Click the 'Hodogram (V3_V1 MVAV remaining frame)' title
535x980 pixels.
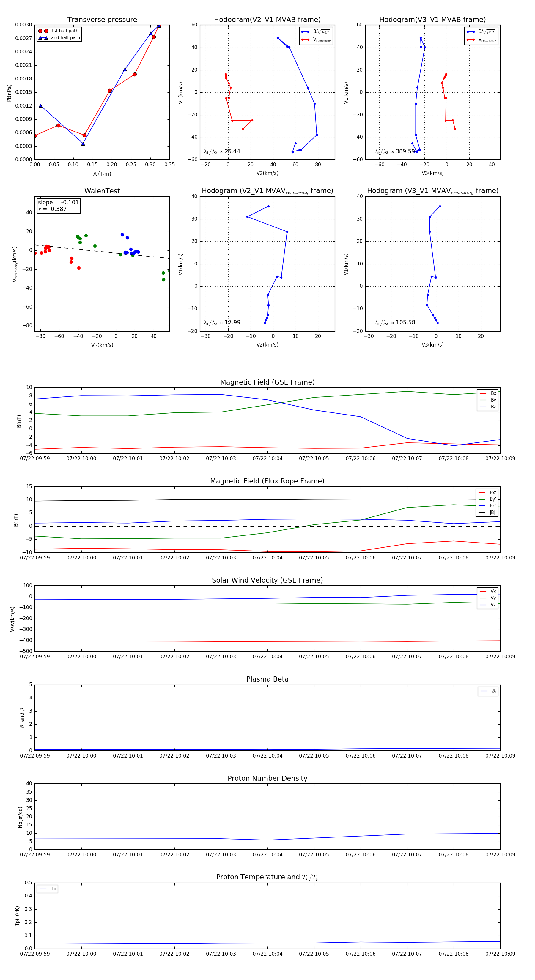coord(432,191)
